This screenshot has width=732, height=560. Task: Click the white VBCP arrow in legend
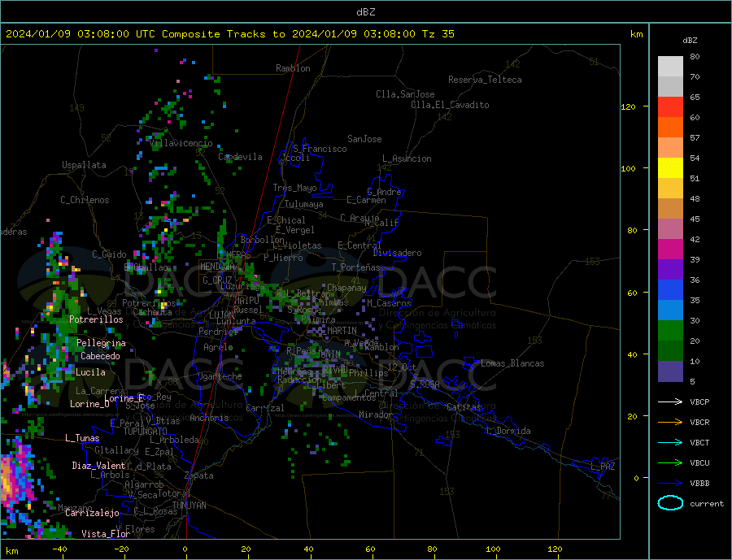click(670, 402)
